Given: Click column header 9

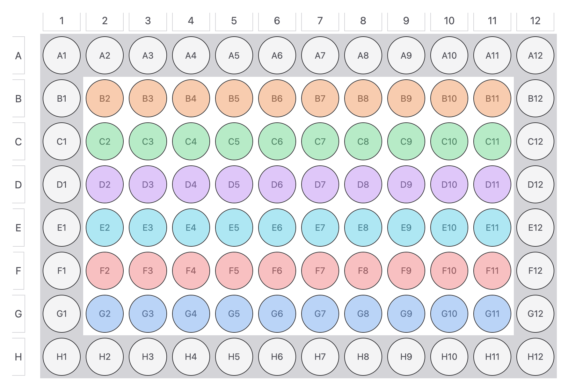Looking at the screenshot, I should [x=406, y=21].
